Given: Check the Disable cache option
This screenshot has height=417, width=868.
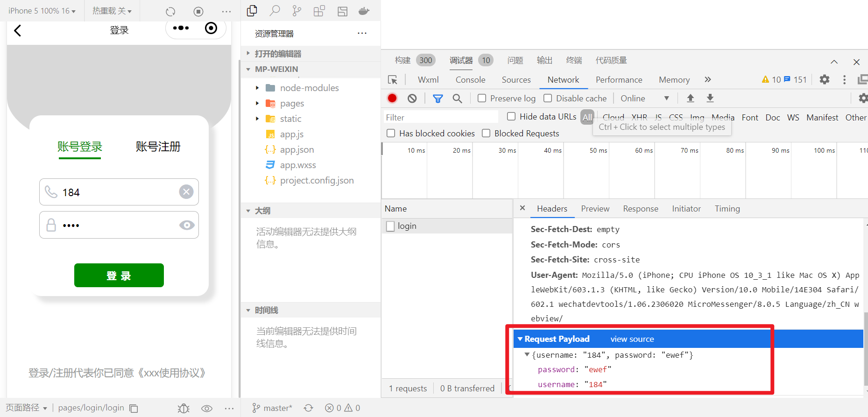Looking at the screenshot, I should [548, 98].
